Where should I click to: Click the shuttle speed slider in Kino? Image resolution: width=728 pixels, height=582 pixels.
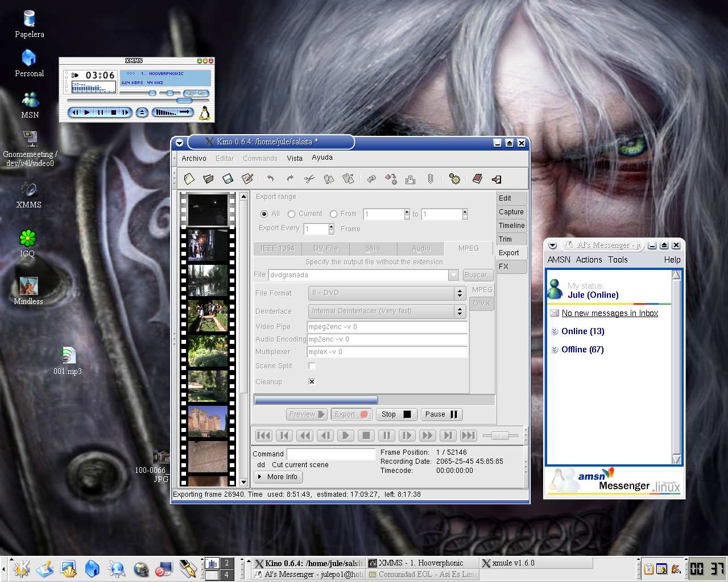[500, 436]
